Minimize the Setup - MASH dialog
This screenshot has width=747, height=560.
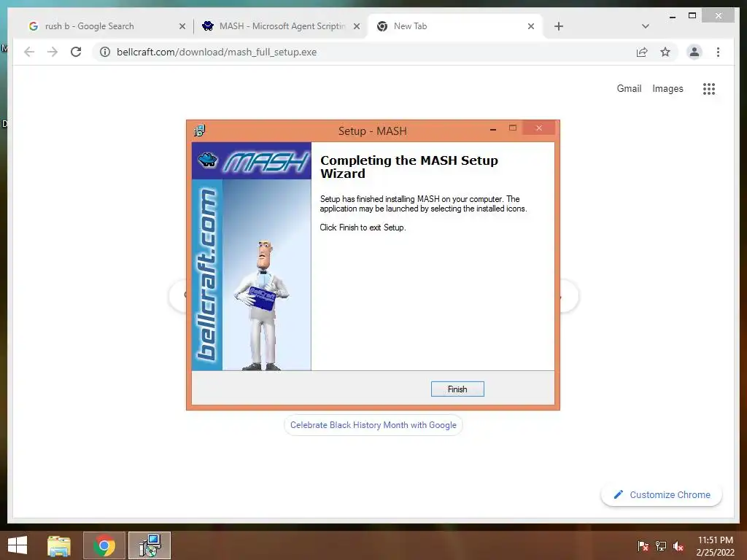[x=493, y=128]
